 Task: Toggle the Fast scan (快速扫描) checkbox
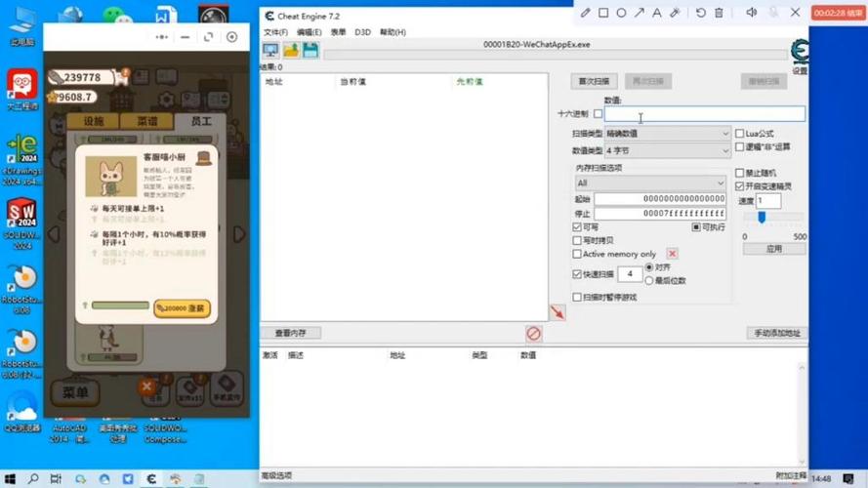[577, 274]
